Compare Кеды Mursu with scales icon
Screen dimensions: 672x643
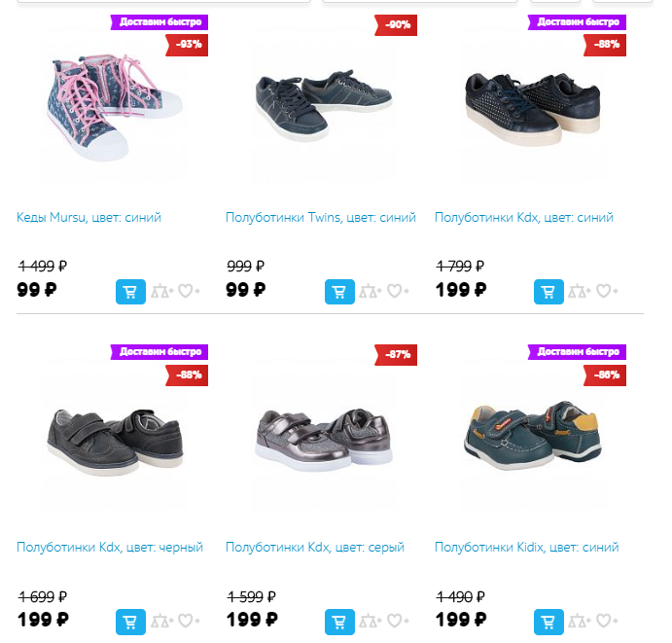[x=162, y=291]
